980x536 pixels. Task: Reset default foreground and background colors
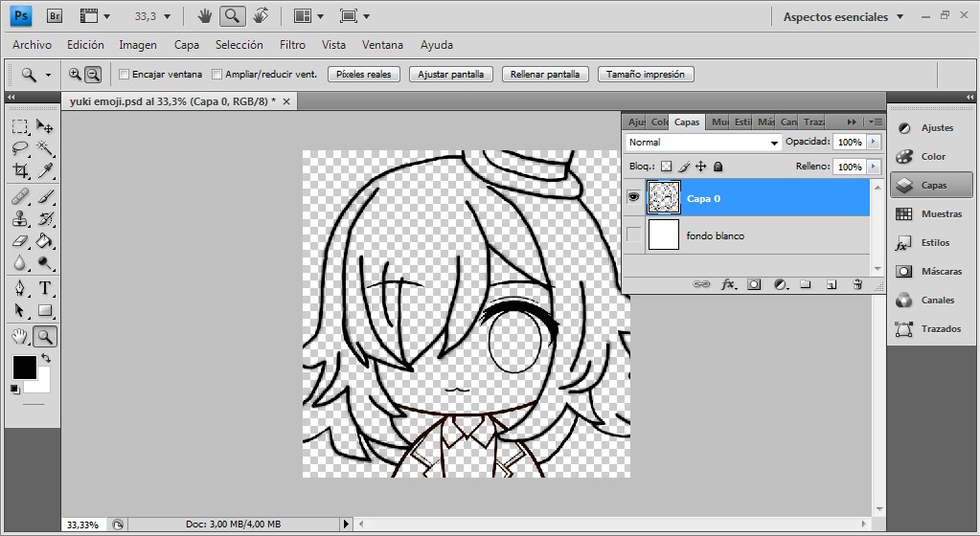pos(15,390)
